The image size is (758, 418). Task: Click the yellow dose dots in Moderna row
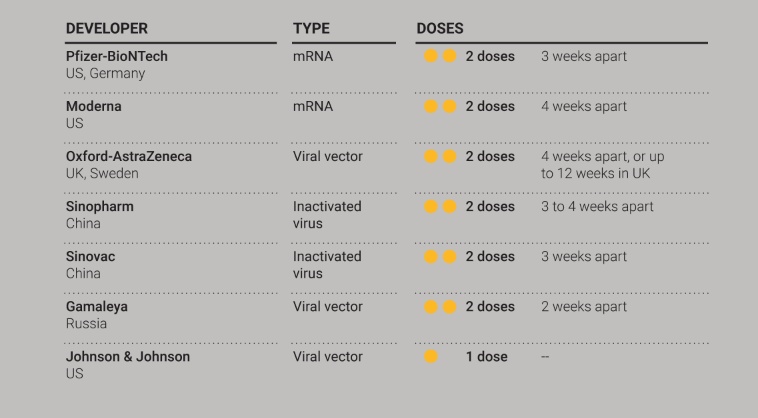440,106
